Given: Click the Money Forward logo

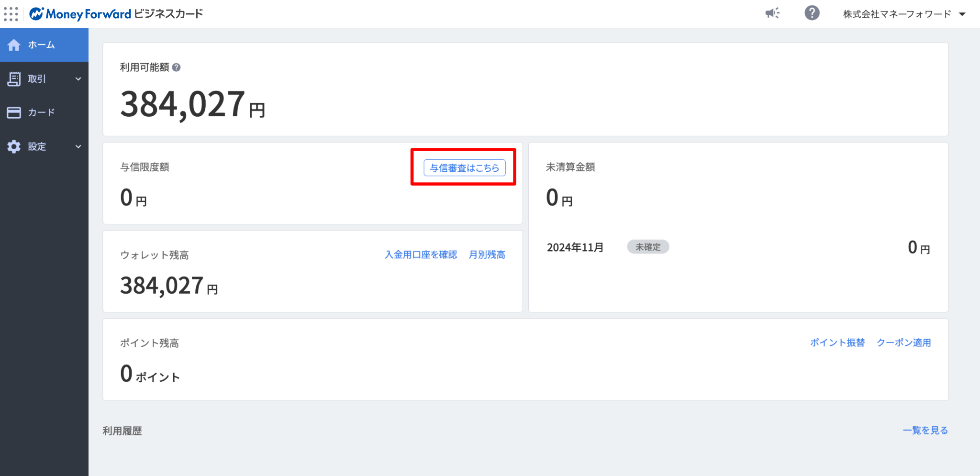Looking at the screenshot, I should coord(80,14).
